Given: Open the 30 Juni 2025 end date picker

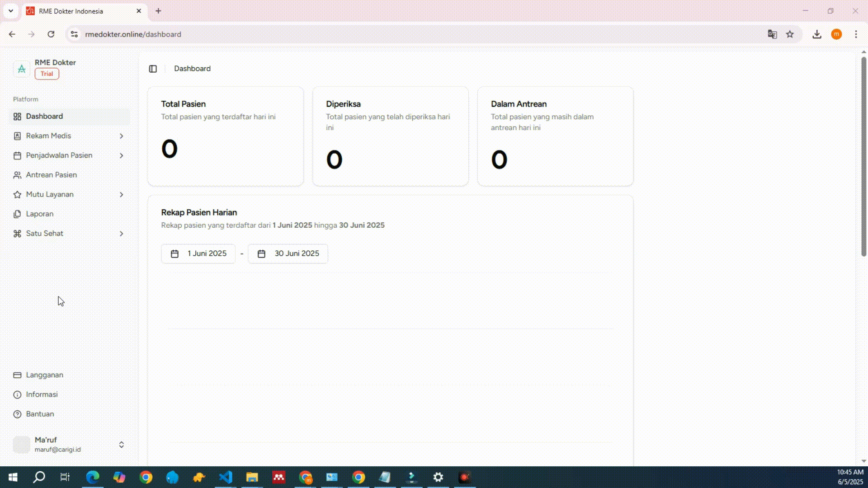Looking at the screenshot, I should (x=288, y=253).
